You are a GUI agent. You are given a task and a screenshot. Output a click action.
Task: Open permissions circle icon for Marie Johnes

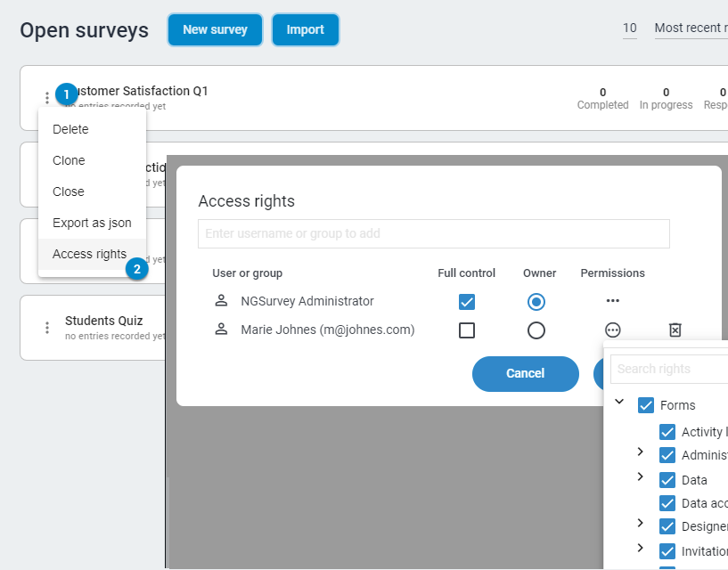click(x=612, y=330)
